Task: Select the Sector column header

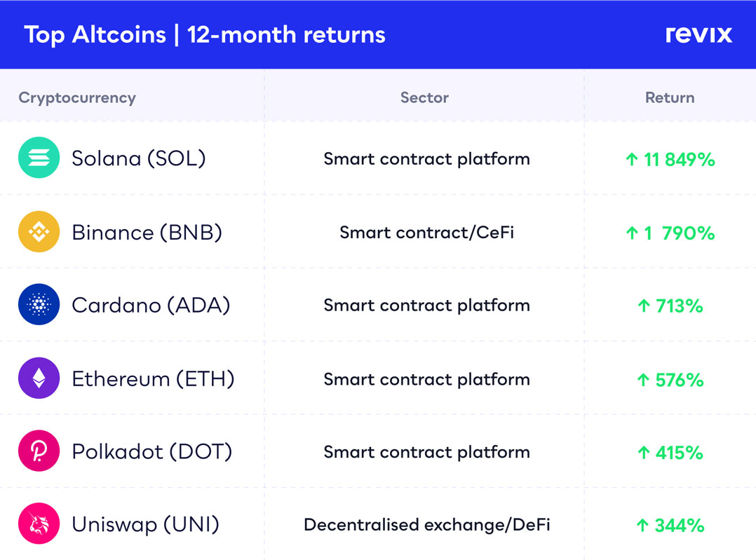Action: point(424,97)
